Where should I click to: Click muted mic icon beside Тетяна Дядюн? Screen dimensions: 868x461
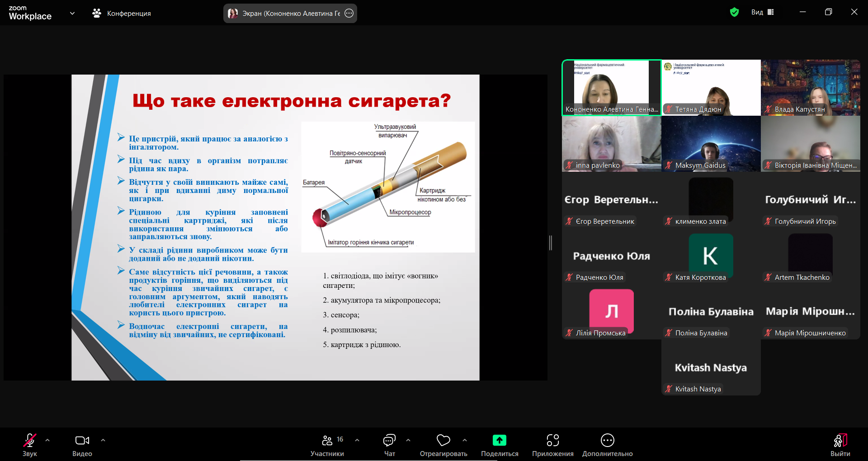point(669,109)
